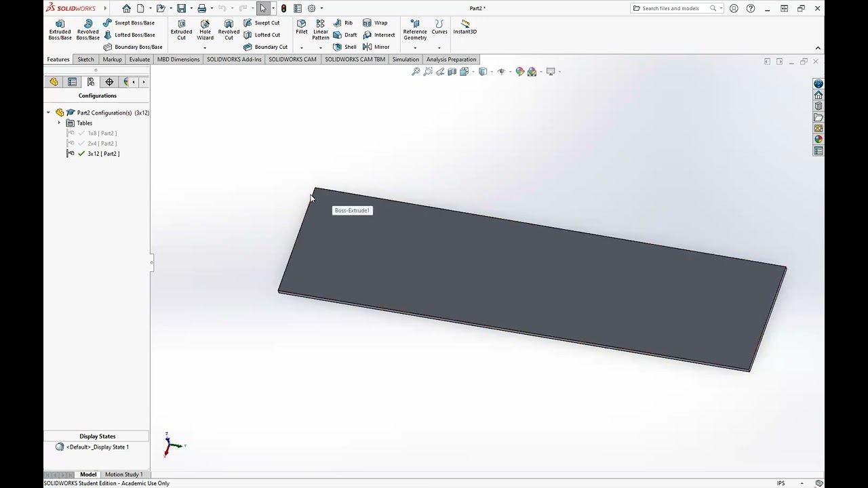Open the Curves tool
868x488 pixels.
pos(439,27)
